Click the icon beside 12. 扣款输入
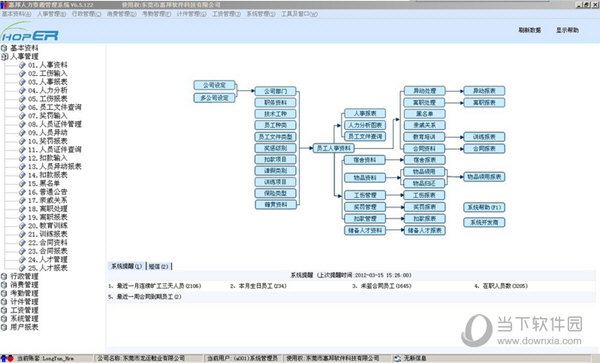 point(22,158)
